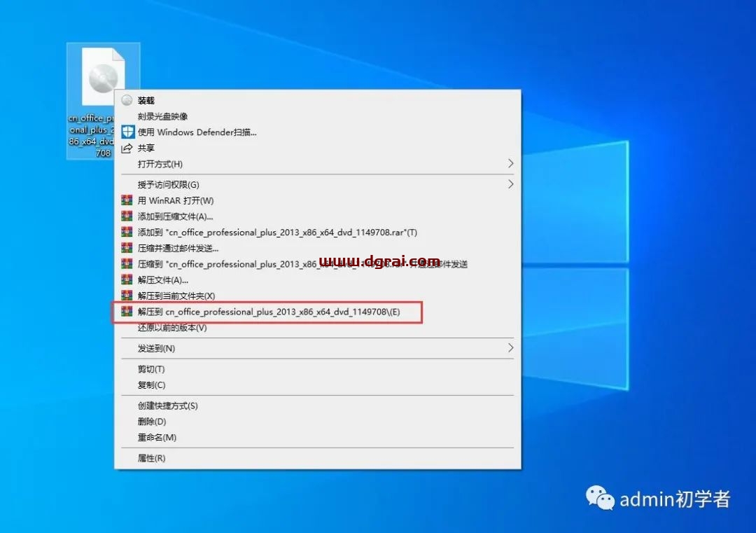Image resolution: width=756 pixels, height=533 pixels.
Task: Select 刻录光盘映像 menu entry
Action: [318, 116]
